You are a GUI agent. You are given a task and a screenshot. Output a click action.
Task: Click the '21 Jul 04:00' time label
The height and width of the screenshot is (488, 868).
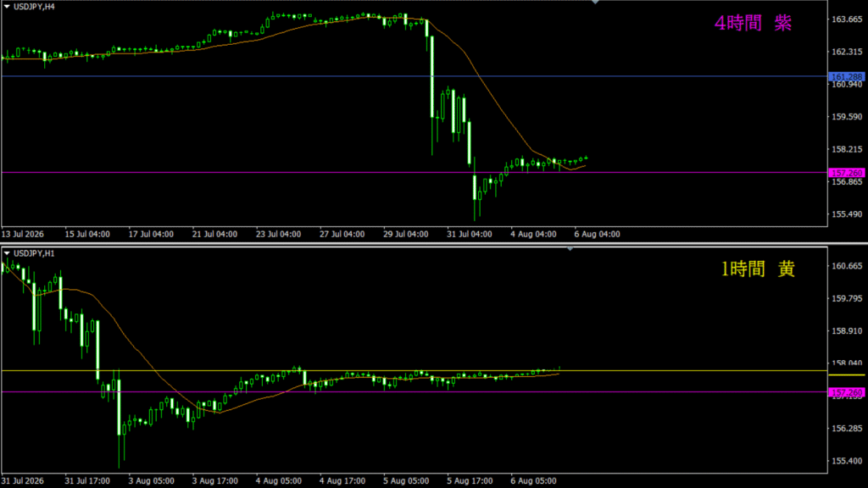click(214, 235)
